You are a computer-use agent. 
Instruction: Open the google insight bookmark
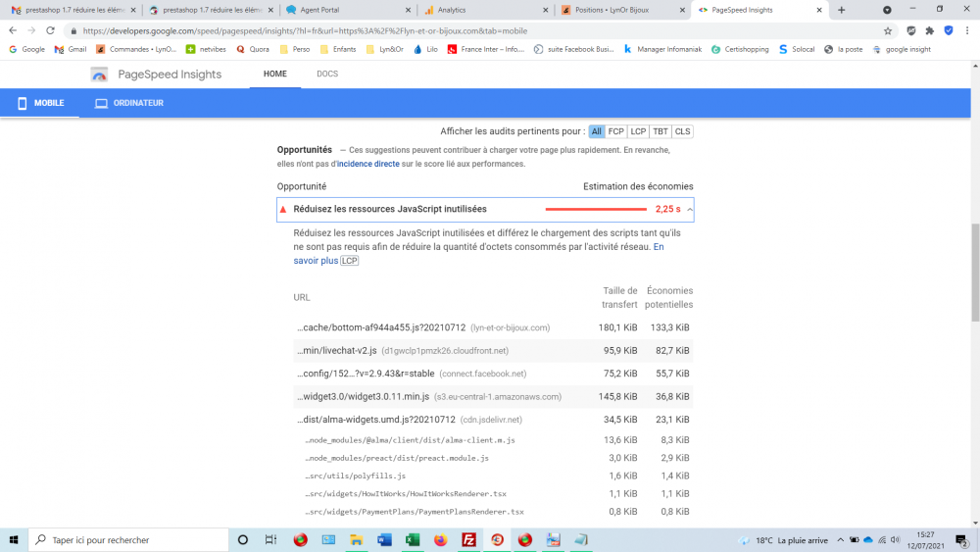pos(902,49)
